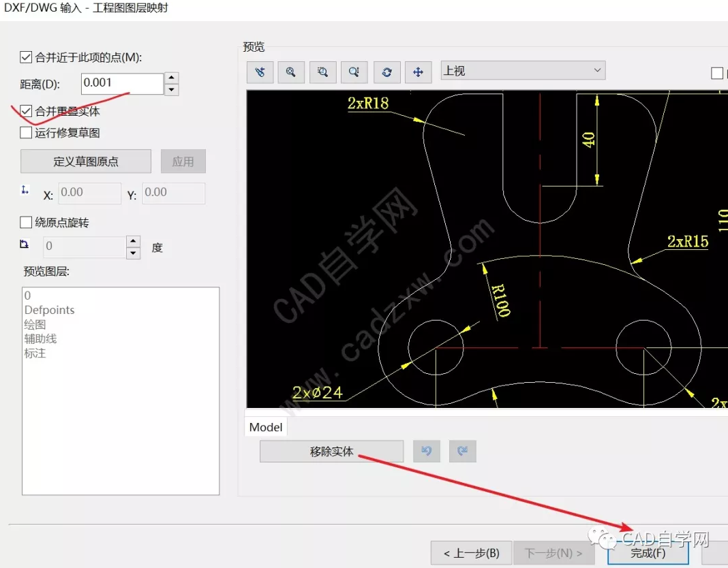Click the rotate view icon

tap(386, 72)
